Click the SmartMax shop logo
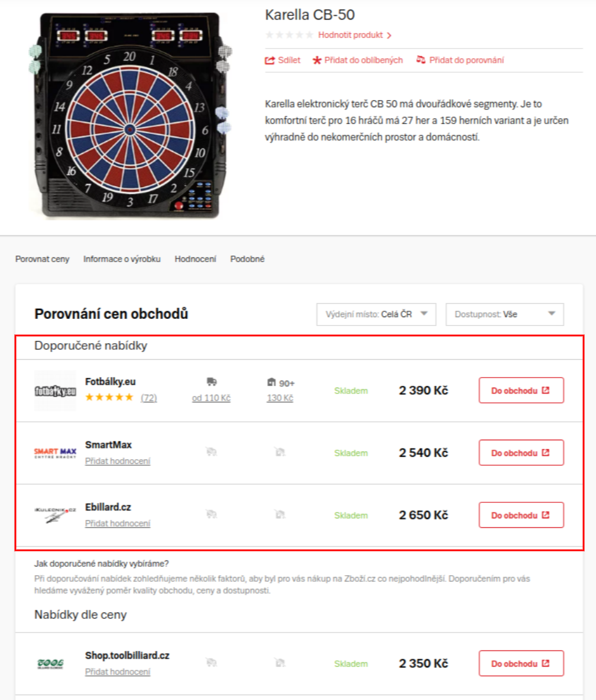The height and width of the screenshot is (700, 596). (x=56, y=453)
